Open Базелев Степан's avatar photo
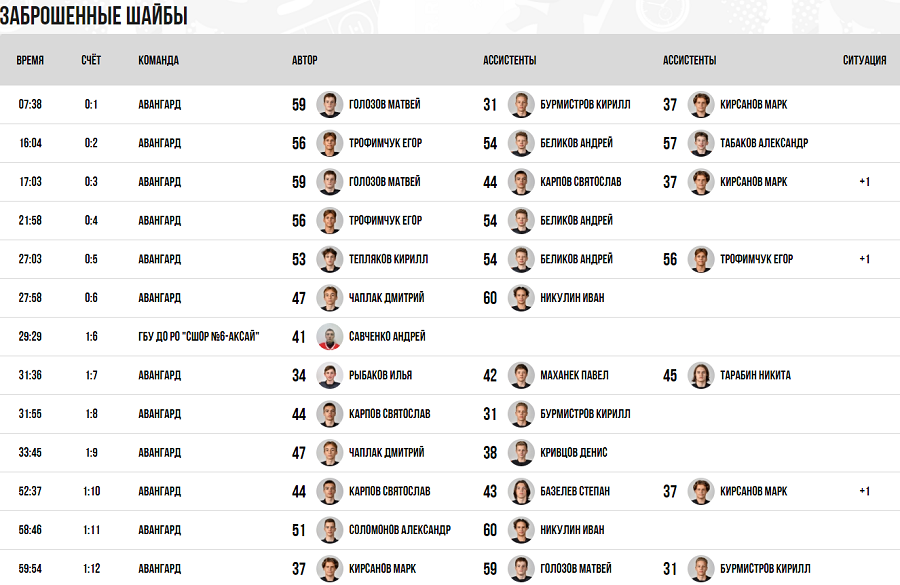 520,492
